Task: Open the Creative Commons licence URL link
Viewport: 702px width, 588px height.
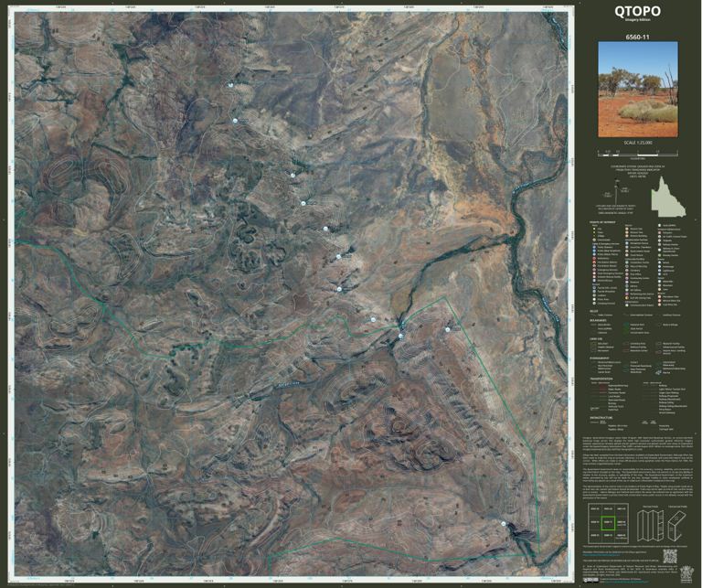Action: 626,582
